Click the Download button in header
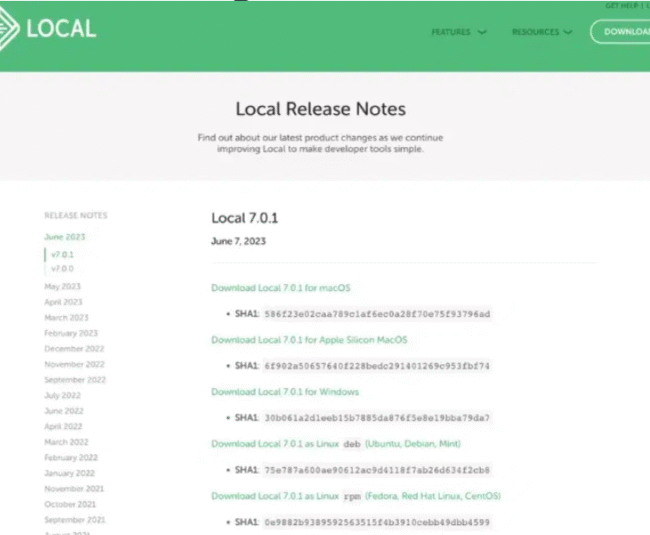Screen dimensions: 650x535 tap(621, 31)
